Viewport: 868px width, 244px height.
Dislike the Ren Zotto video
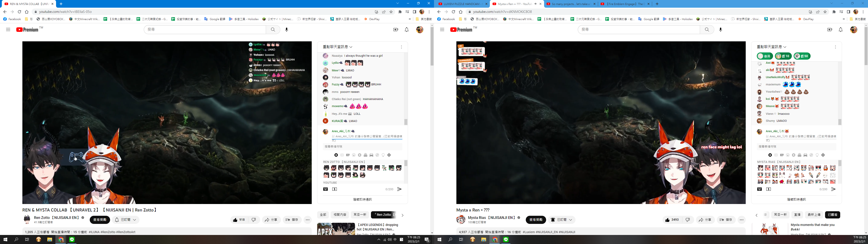(x=254, y=220)
